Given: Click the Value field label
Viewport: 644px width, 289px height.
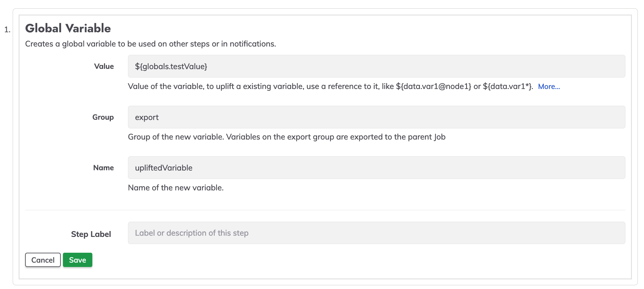Looking at the screenshot, I should 104,66.
